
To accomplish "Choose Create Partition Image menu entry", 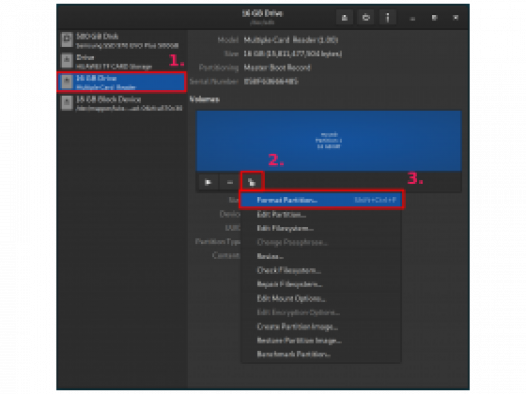I will (x=321, y=327).
